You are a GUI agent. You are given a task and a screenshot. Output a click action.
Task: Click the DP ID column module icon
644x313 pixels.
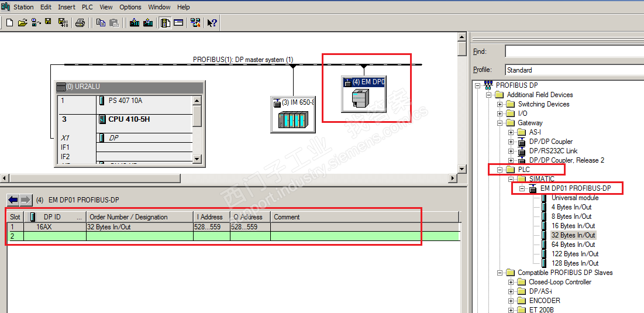[32, 217]
